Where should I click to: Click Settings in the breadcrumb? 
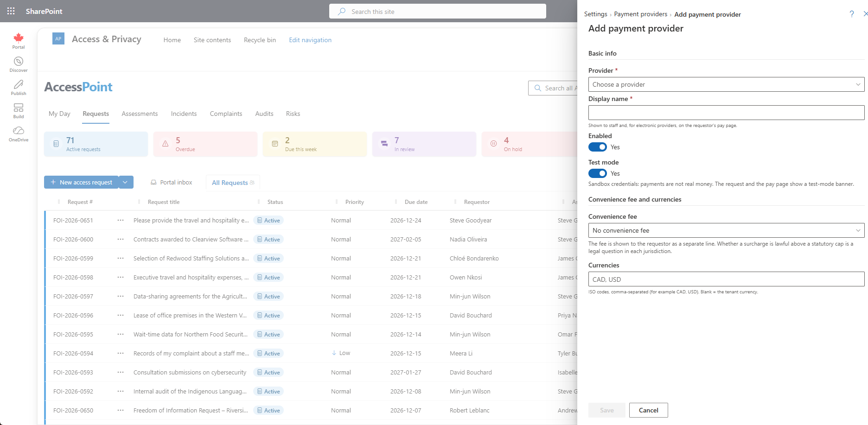(595, 14)
